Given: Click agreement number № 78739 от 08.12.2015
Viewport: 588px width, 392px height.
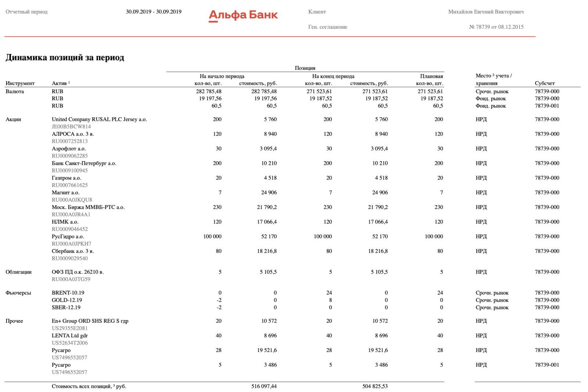Looking at the screenshot, I should coord(496,27).
